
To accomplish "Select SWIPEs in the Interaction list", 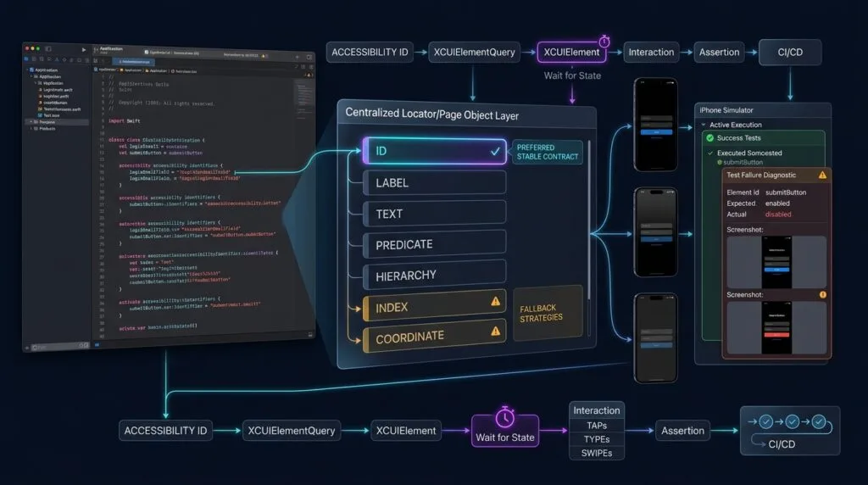I will point(597,453).
